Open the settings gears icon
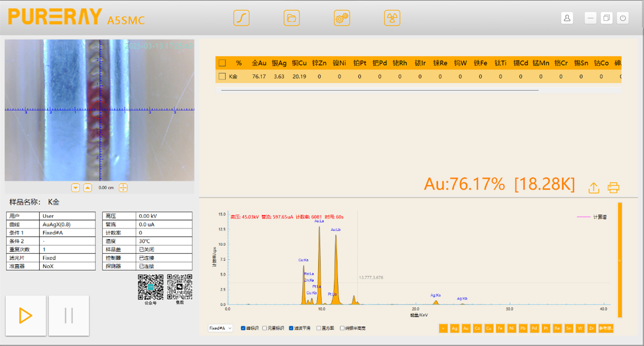 point(342,18)
